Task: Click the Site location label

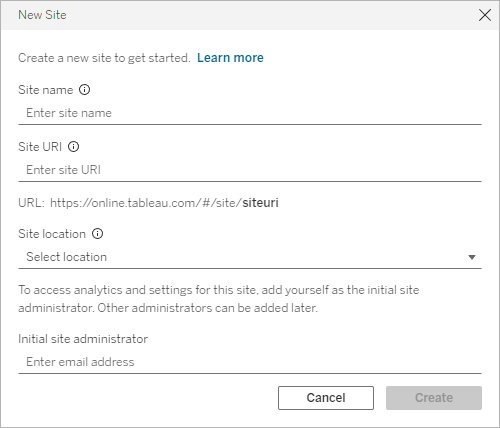Action: pos(52,234)
